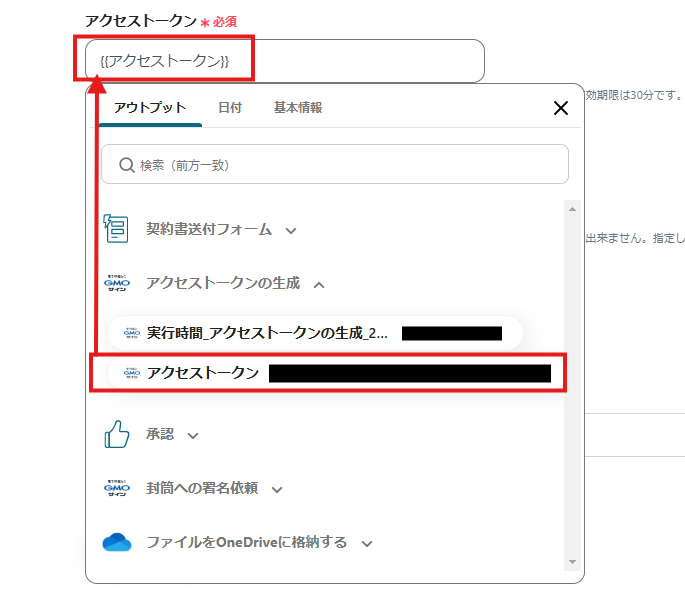The width and height of the screenshot is (685, 608).
Task: Click the scrollbar down arrow
Action: [572, 562]
